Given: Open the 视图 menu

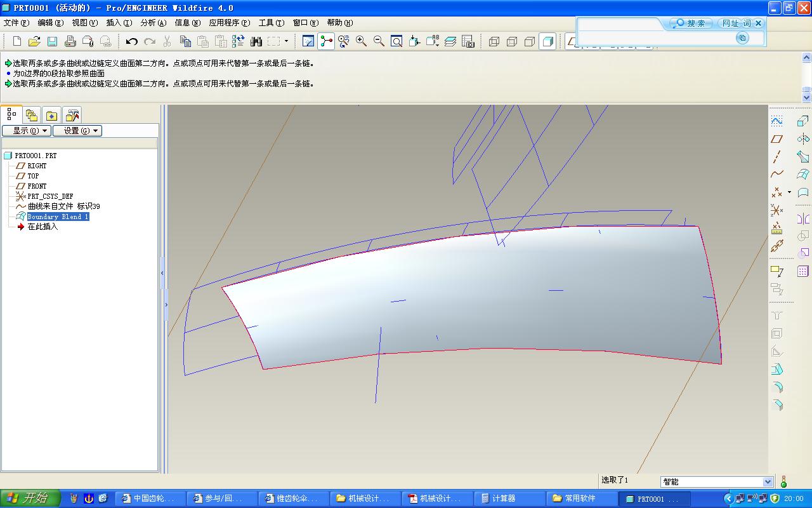Looking at the screenshot, I should click(84, 23).
